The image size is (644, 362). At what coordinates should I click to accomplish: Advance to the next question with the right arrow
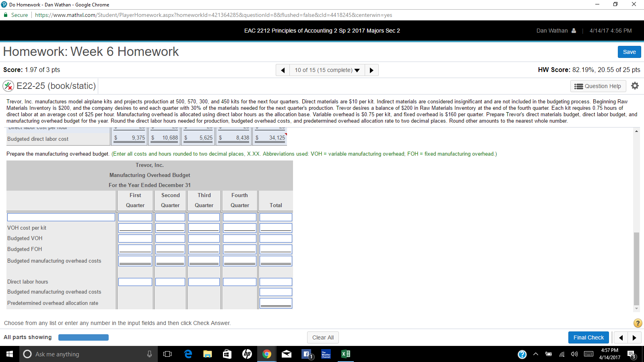coord(371,70)
